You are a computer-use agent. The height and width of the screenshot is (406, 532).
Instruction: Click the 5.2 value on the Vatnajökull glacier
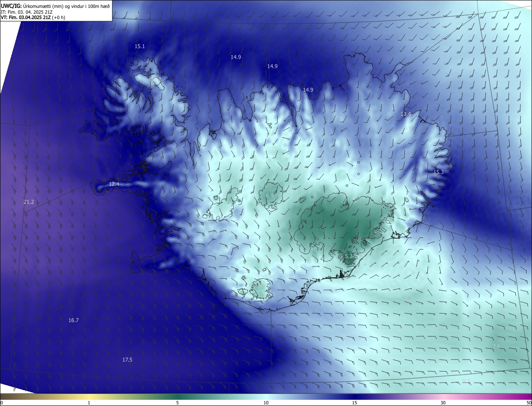349,257
